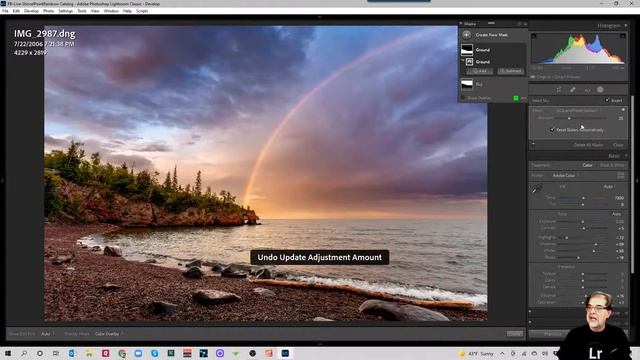Select the Color treatment

587,165
